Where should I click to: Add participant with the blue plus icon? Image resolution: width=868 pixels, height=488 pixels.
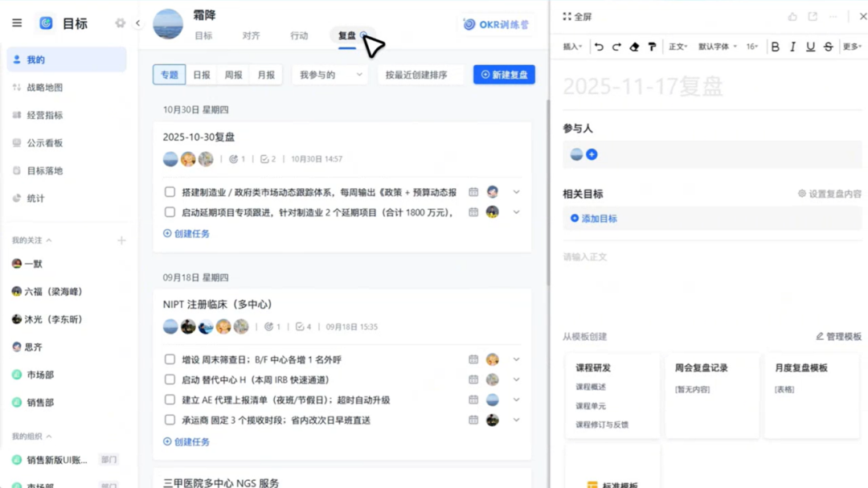(592, 154)
